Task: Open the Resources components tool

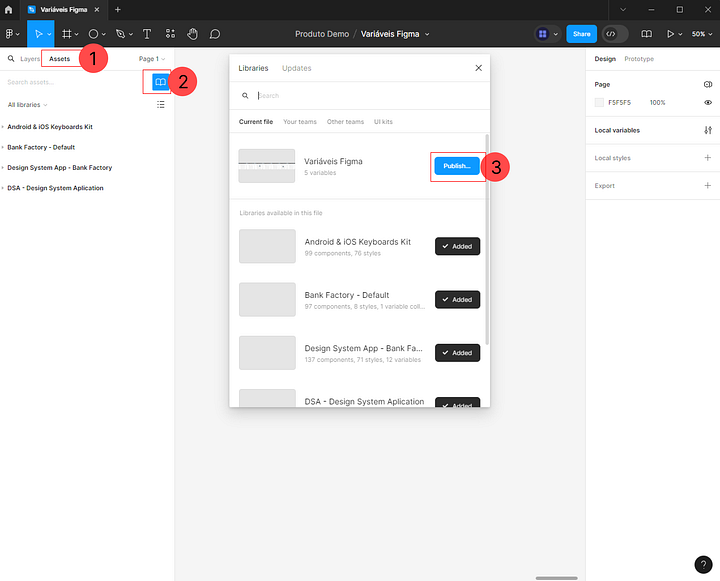Action: click(170, 34)
